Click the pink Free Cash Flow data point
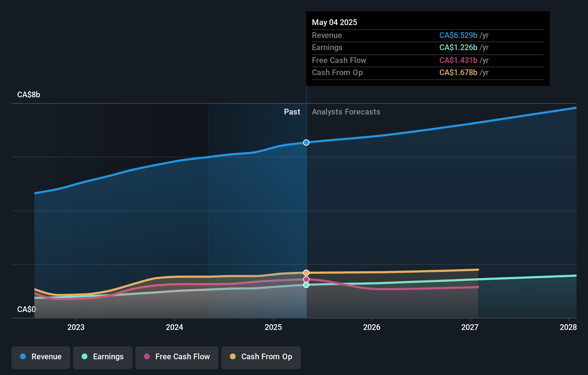The image size is (588, 375). (x=306, y=279)
